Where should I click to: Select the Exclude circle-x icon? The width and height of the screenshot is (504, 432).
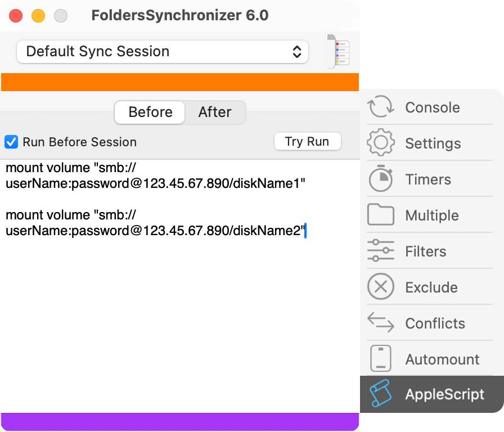[x=381, y=286]
